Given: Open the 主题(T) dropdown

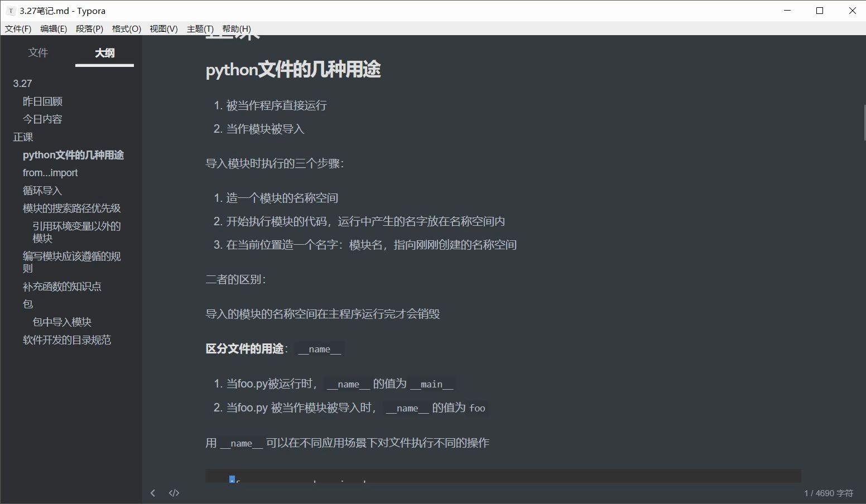Looking at the screenshot, I should click(x=201, y=28).
